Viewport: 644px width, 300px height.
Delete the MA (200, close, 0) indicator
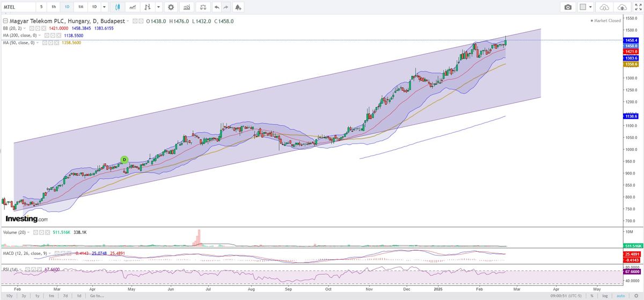[58, 35]
